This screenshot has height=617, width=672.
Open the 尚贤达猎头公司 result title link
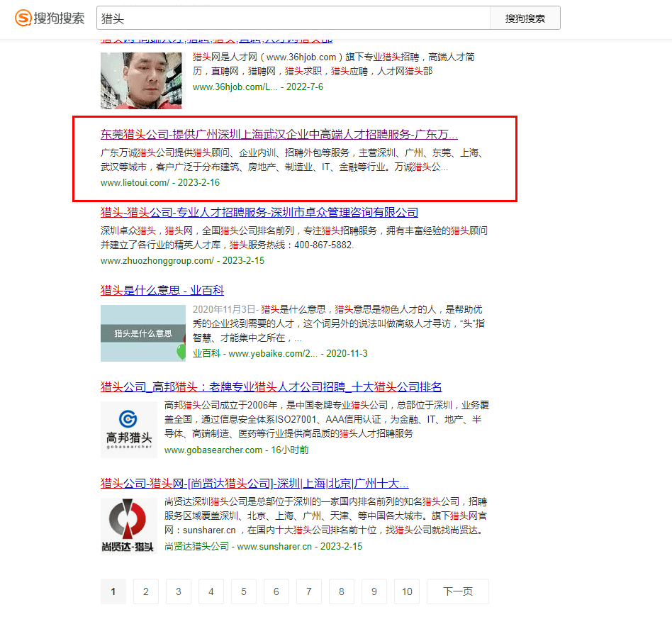click(254, 484)
